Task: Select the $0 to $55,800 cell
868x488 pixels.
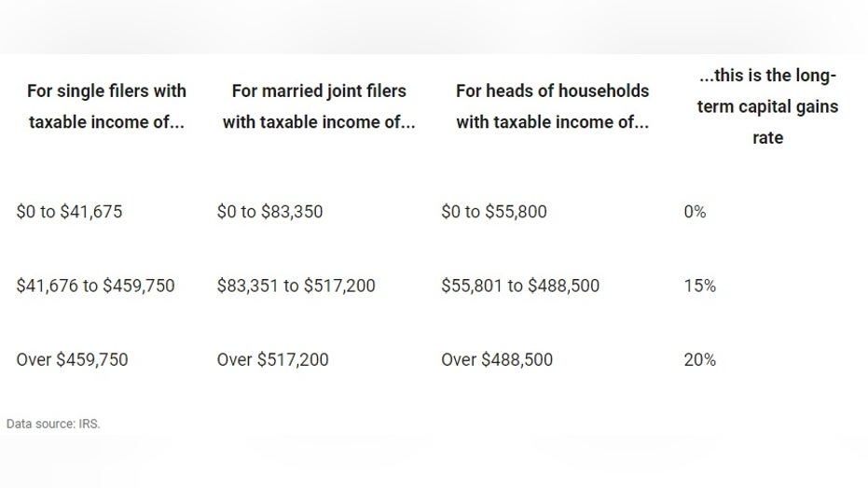Action: pyautogui.click(x=494, y=212)
